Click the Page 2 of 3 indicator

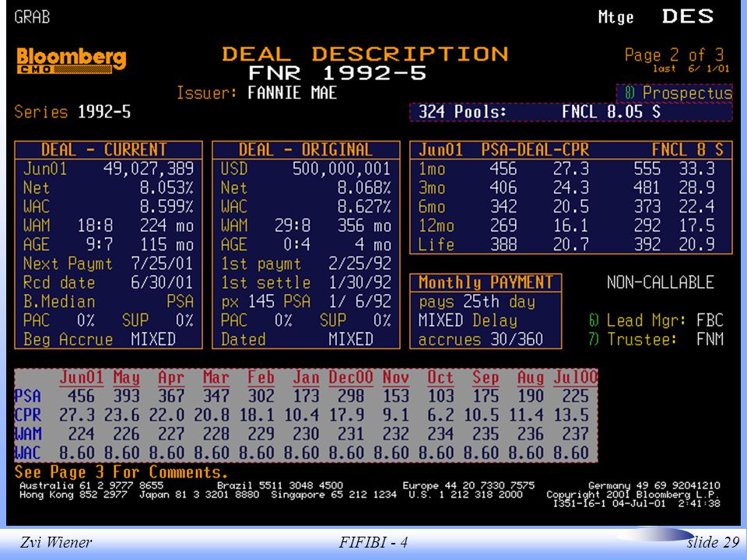674,55
